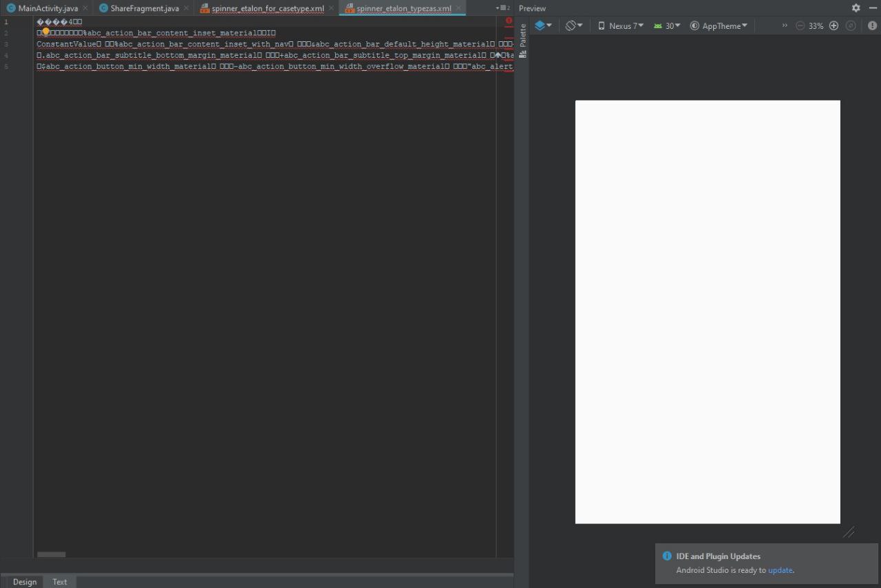Close the spinner_etalon_typezas.xml tab
Image resolution: width=881 pixels, height=588 pixels.
pyautogui.click(x=458, y=8)
